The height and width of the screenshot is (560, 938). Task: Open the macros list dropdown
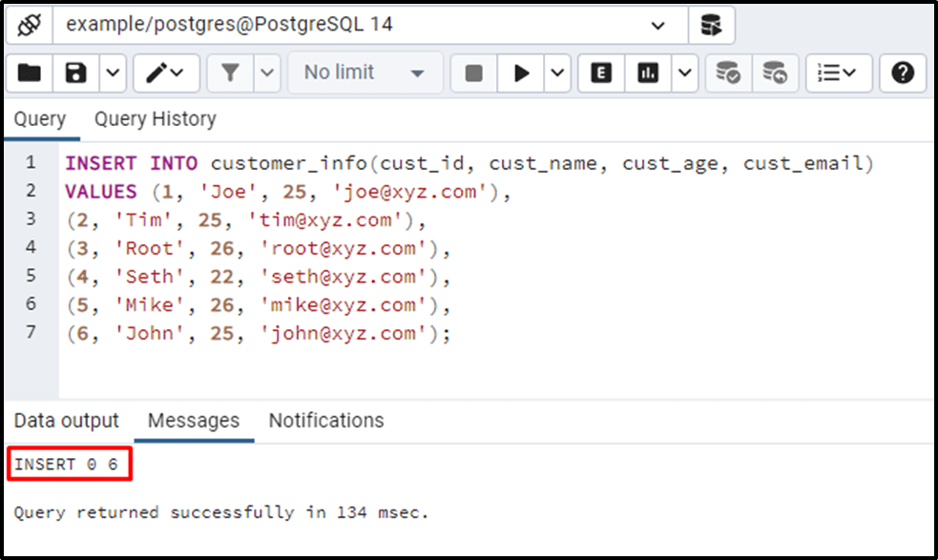pyautogui.click(x=836, y=73)
